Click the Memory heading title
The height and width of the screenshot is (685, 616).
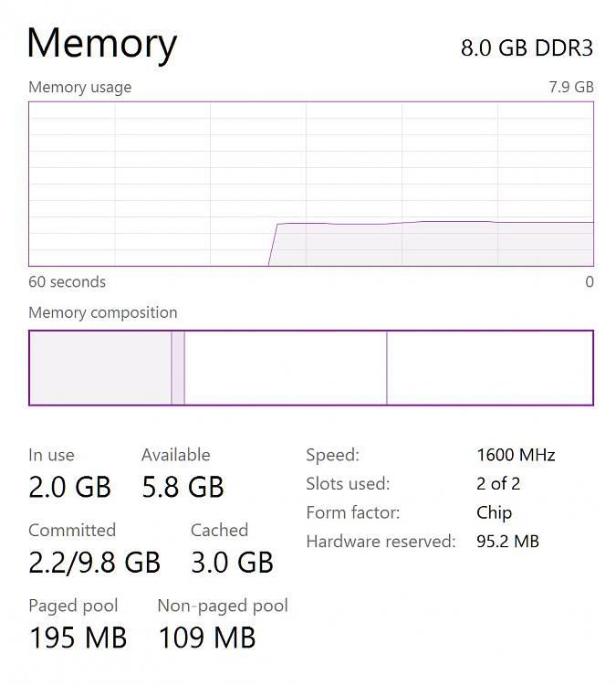point(102,44)
